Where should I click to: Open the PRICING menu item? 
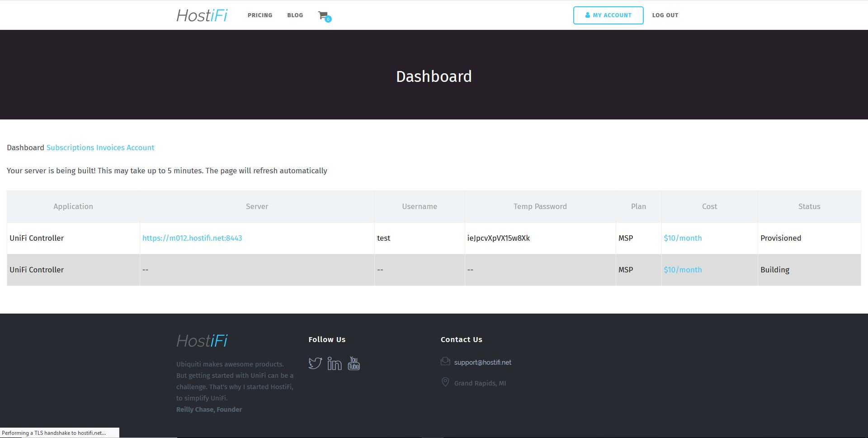(260, 15)
